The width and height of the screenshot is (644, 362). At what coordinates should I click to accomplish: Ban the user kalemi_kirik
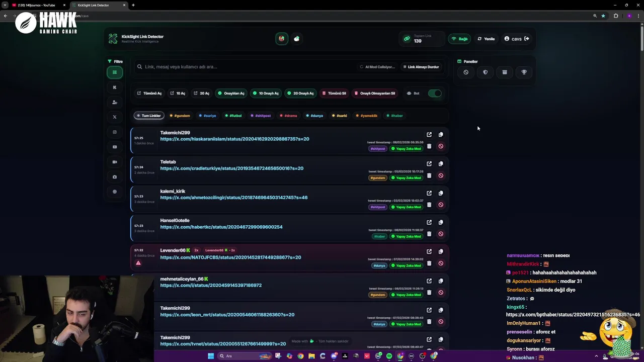(441, 205)
